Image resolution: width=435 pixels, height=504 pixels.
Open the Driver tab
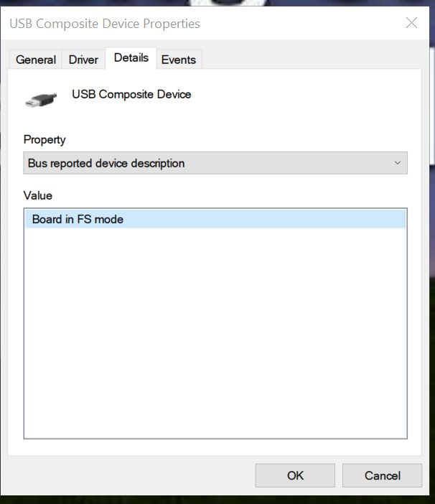click(x=83, y=60)
